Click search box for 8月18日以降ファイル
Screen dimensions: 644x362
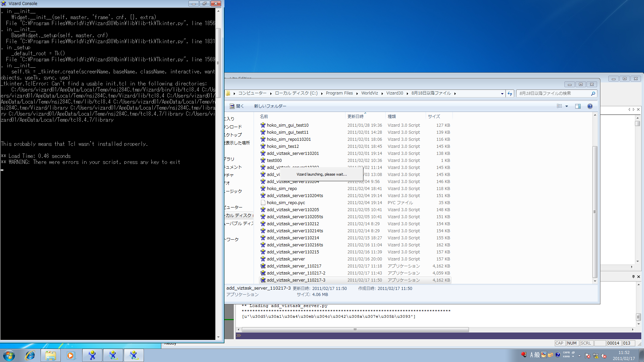coord(553,94)
